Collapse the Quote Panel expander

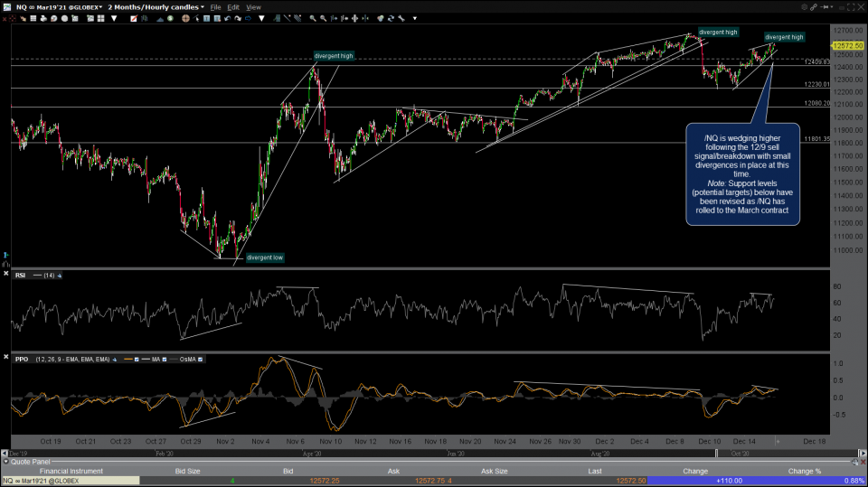point(6,462)
